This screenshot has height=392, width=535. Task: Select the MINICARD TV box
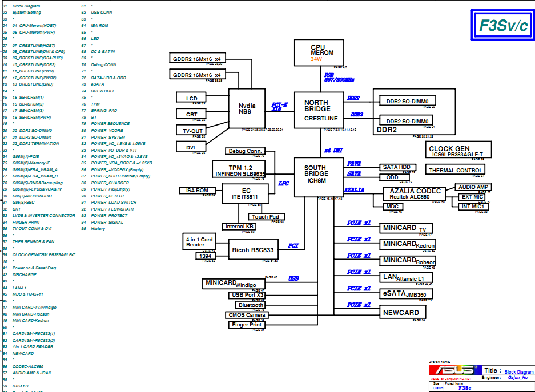pyautogui.click(x=406, y=228)
